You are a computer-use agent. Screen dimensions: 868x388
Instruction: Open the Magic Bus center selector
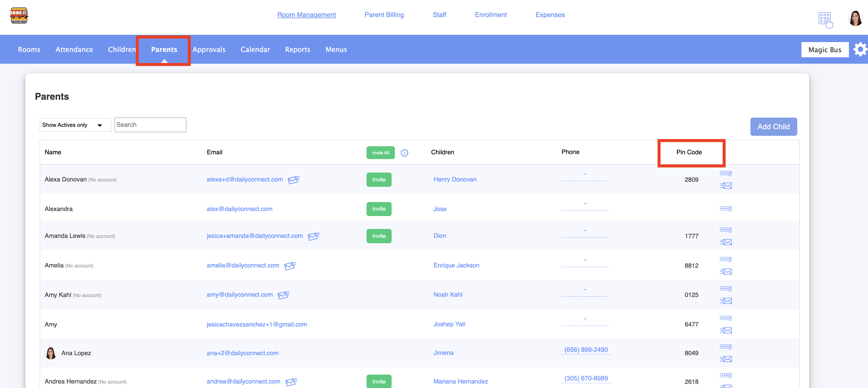[x=824, y=50]
